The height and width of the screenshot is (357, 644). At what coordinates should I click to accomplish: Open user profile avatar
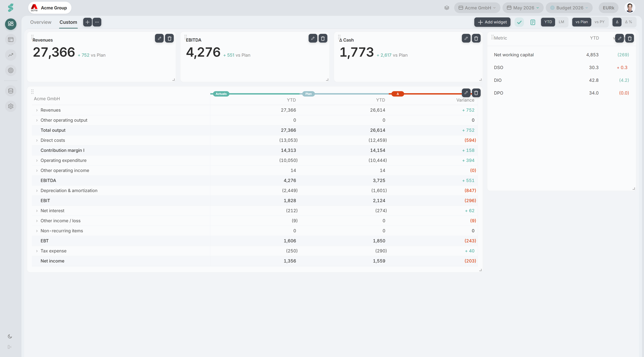tap(630, 8)
